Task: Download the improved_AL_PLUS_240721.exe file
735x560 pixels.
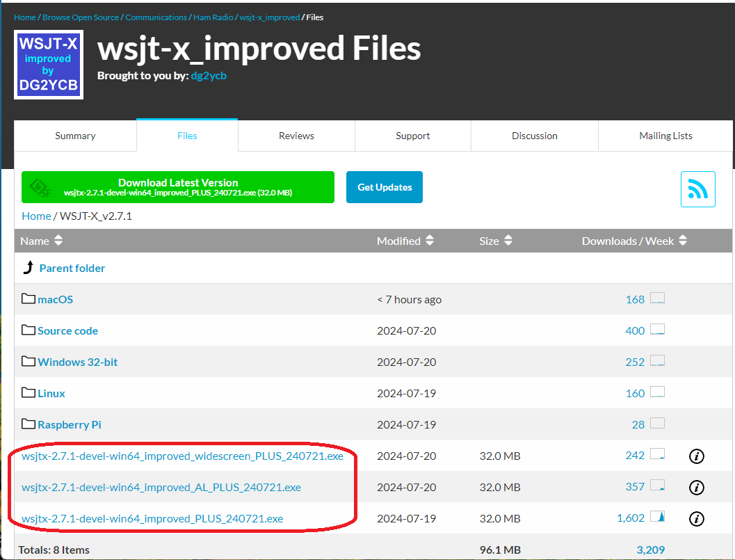Action: coord(161,487)
